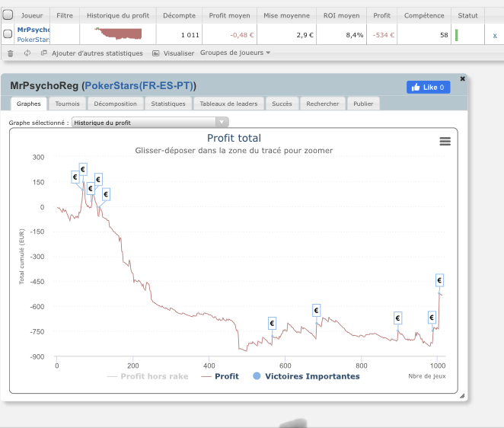Switch to the Statistiques tab
This screenshot has width=504, height=428.
click(x=168, y=104)
